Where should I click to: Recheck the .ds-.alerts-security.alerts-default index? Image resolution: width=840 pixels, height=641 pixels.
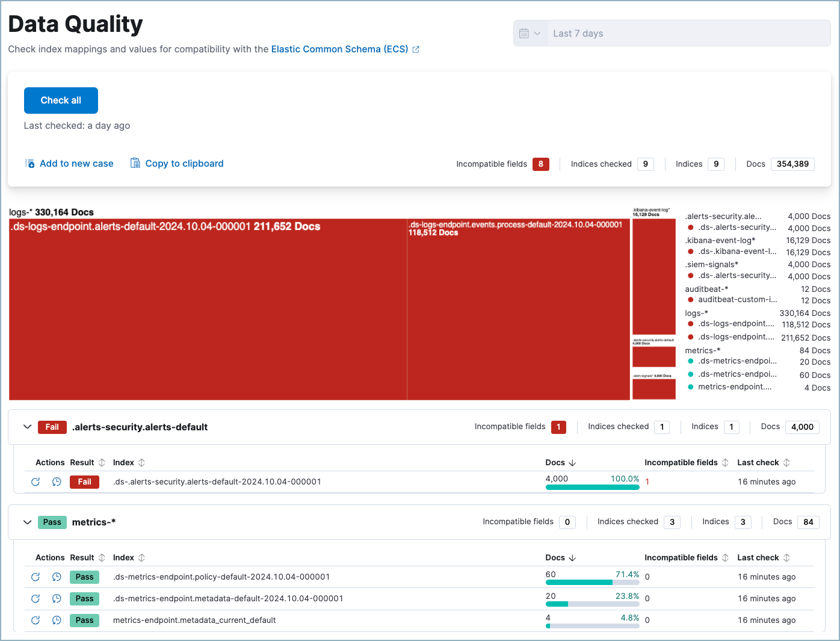36,482
